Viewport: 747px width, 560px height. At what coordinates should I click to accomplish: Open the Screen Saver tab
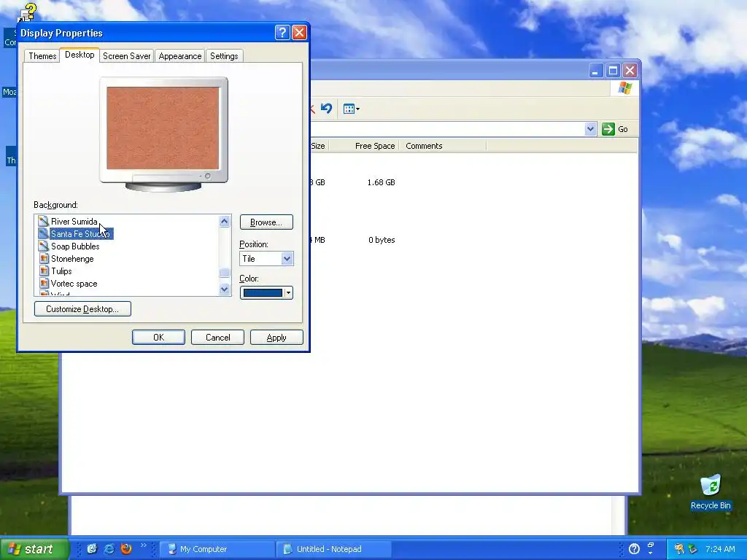pyautogui.click(x=127, y=55)
